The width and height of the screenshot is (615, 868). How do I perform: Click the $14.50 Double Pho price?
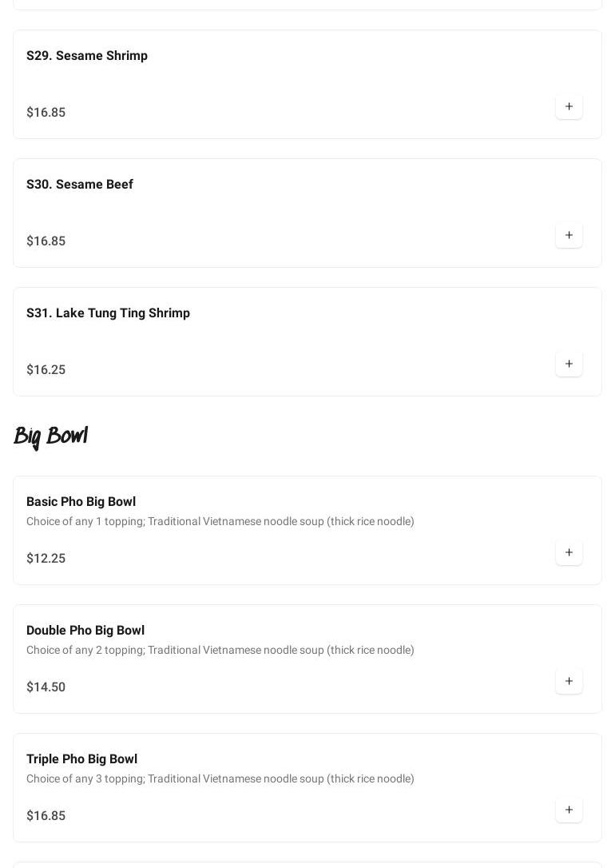pyautogui.click(x=46, y=687)
